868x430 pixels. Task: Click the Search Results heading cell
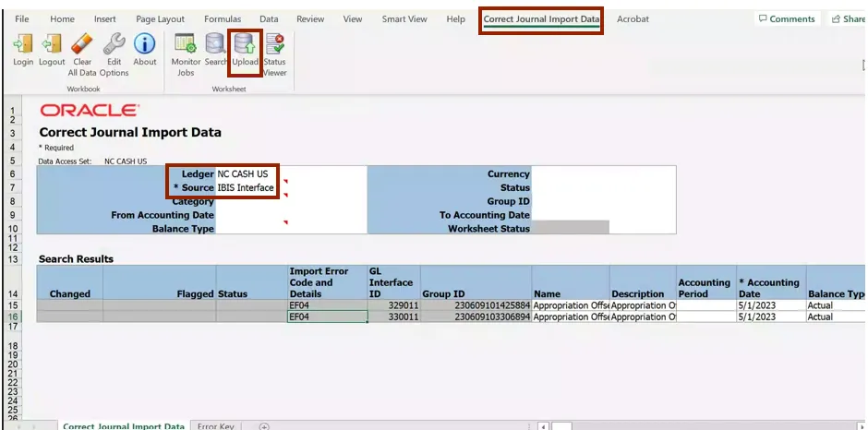click(77, 259)
